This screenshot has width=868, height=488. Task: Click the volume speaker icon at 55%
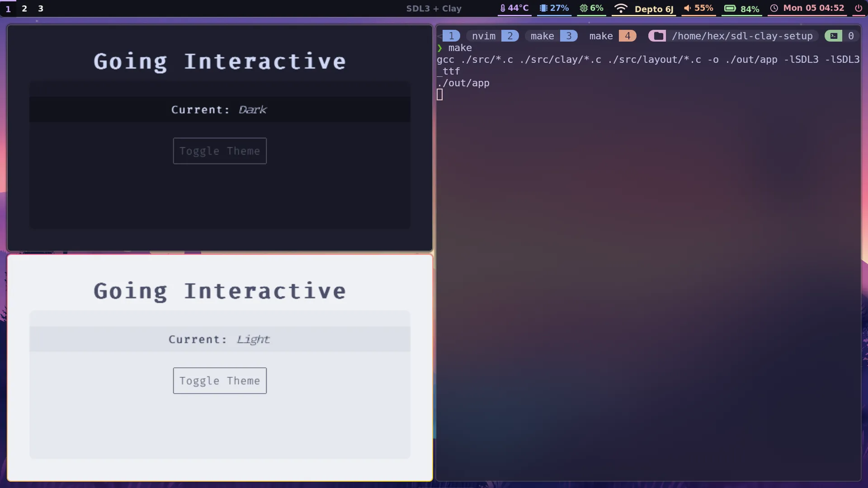click(687, 8)
